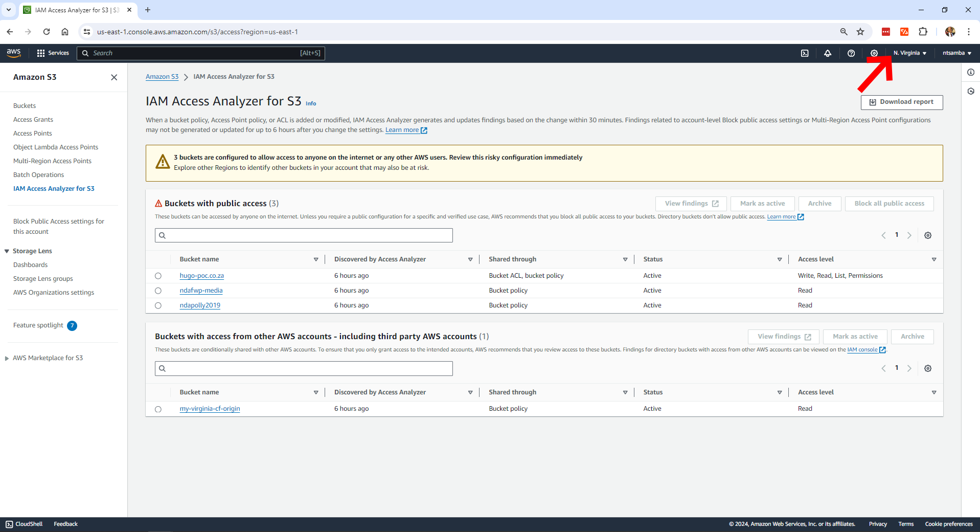This screenshot has width=980, height=532.
Task: Open other-accounts table preferences gear
Action: click(928, 368)
